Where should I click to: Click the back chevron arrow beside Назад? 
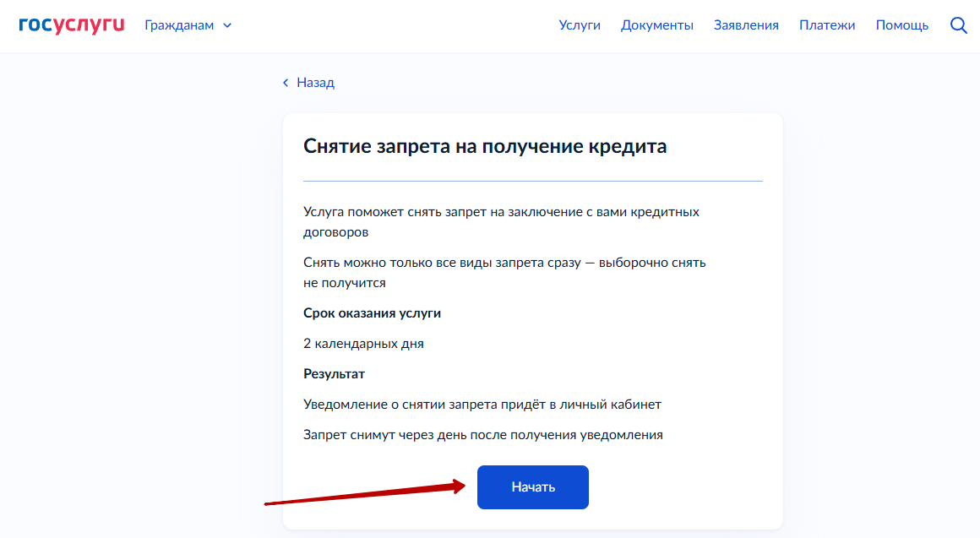[x=286, y=83]
